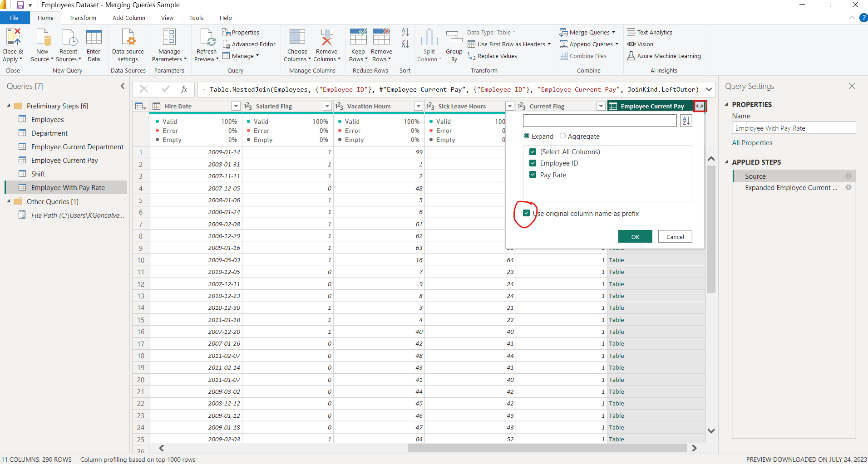
Task: Collapse the Queries pane
Action: pyautogui.click(x=122, y=86)
